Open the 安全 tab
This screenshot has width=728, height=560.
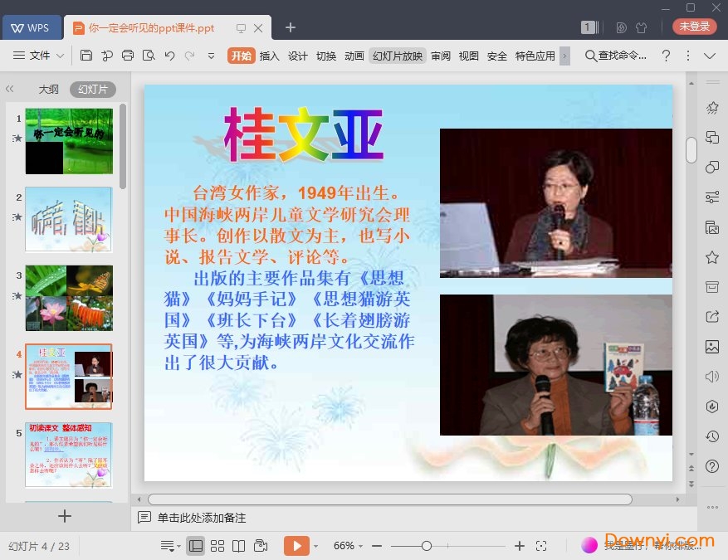coord(496,56)
